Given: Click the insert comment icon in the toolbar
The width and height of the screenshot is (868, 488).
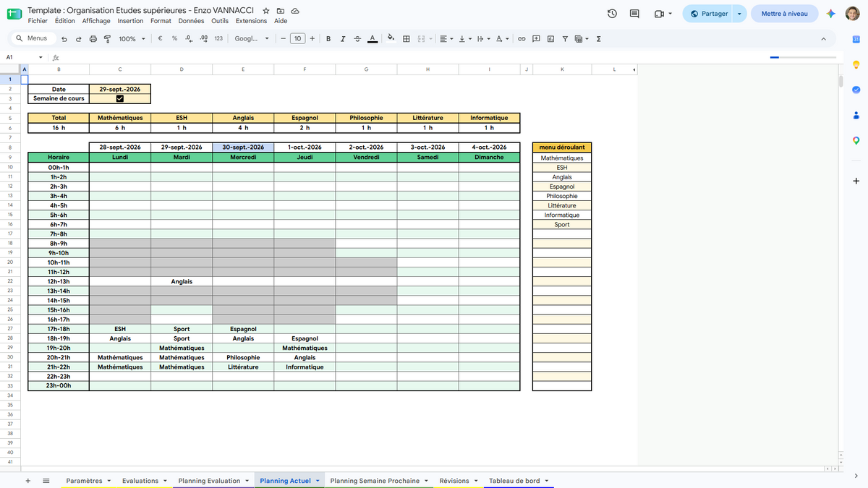Looking at the screenshot, I should [x=536, y=38].
